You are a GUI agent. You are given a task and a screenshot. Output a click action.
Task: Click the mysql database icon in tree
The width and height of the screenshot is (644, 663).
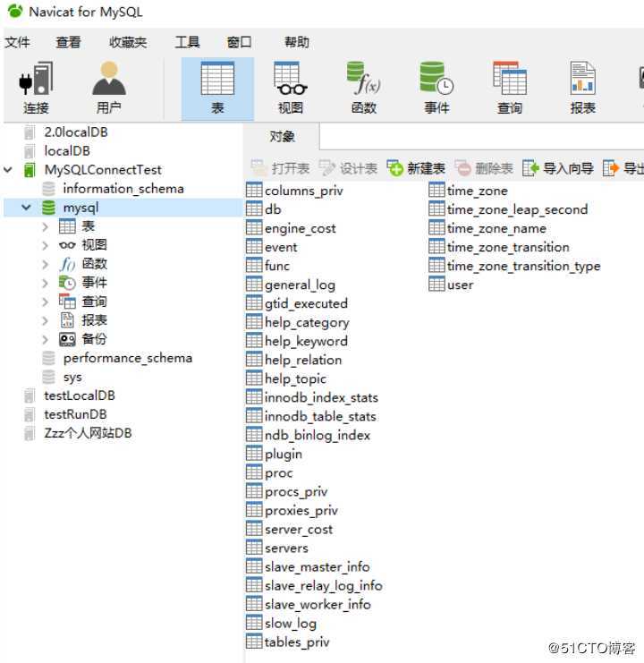(48, 208)
